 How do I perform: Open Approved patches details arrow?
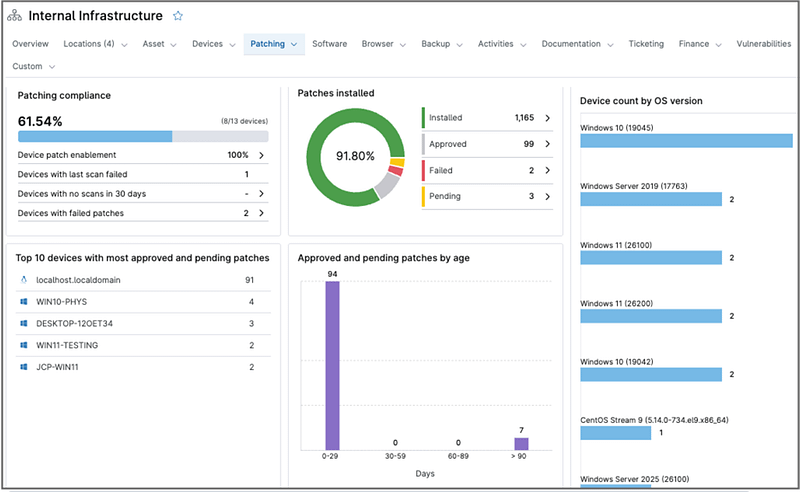pyautogui.click(x=547, y=144)
